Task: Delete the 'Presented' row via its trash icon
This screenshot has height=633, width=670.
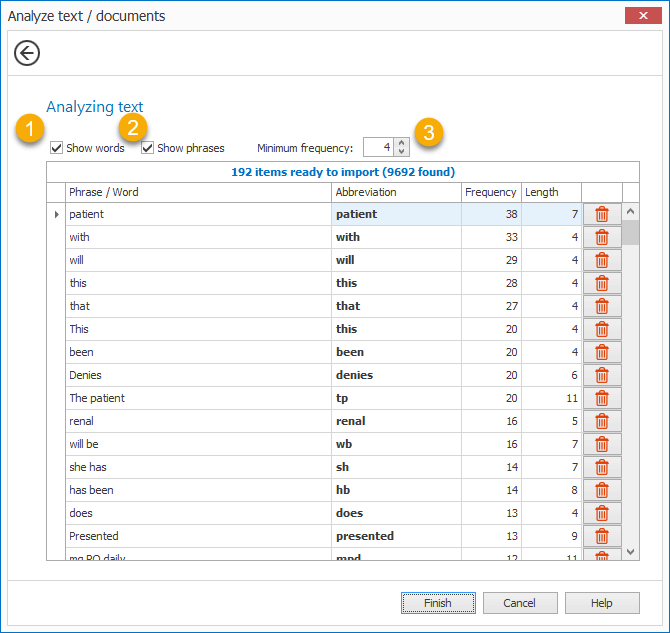Action: click(x=602, y=536)
